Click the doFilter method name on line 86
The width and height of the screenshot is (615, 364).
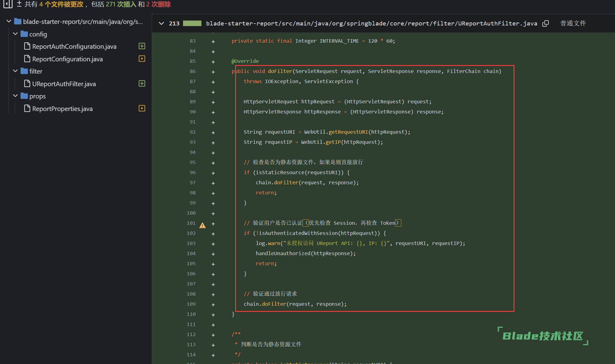(280, 71)
